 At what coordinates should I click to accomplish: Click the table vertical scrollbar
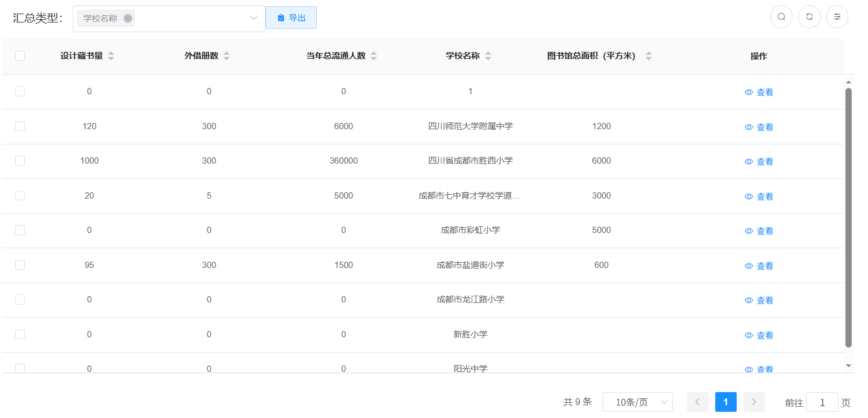(848, 217)
